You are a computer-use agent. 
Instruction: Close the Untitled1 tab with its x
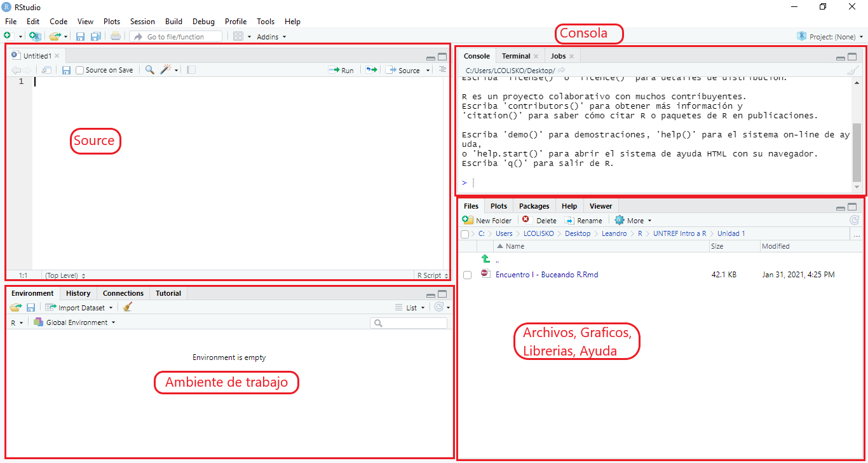pyautogui.click(x=57, y=55)
